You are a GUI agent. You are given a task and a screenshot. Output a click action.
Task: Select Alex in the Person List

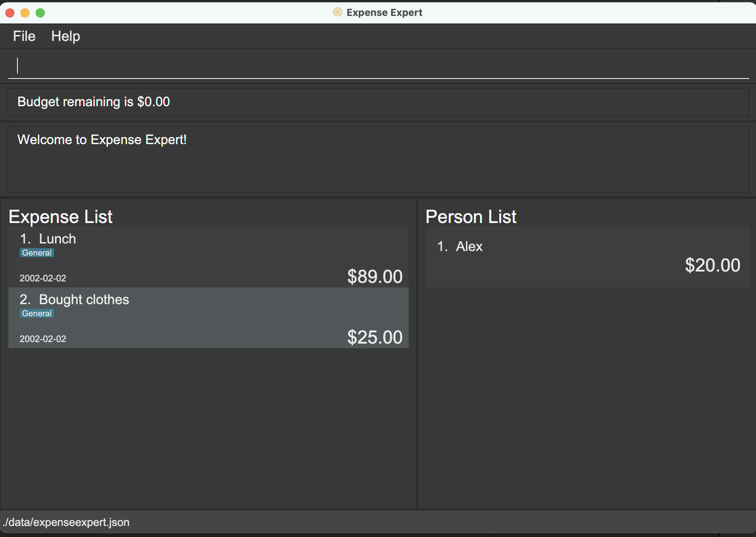click(469, 247)
